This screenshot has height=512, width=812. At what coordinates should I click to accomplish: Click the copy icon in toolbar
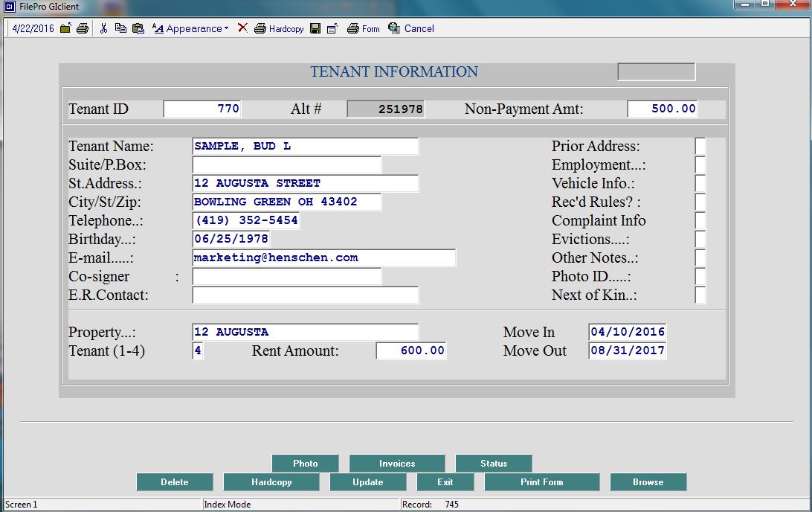[120, 28]
